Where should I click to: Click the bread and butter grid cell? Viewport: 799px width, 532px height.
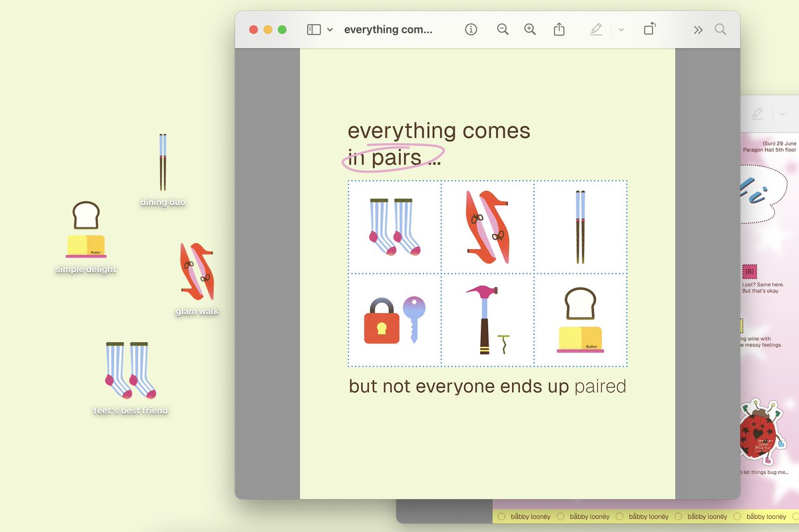pyautogui.click(x=581, y=320)
